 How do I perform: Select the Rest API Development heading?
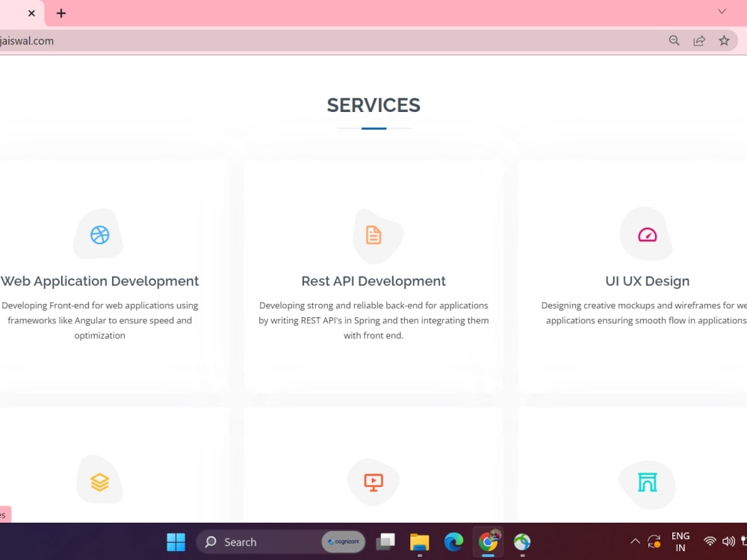(x=373, y=281)
